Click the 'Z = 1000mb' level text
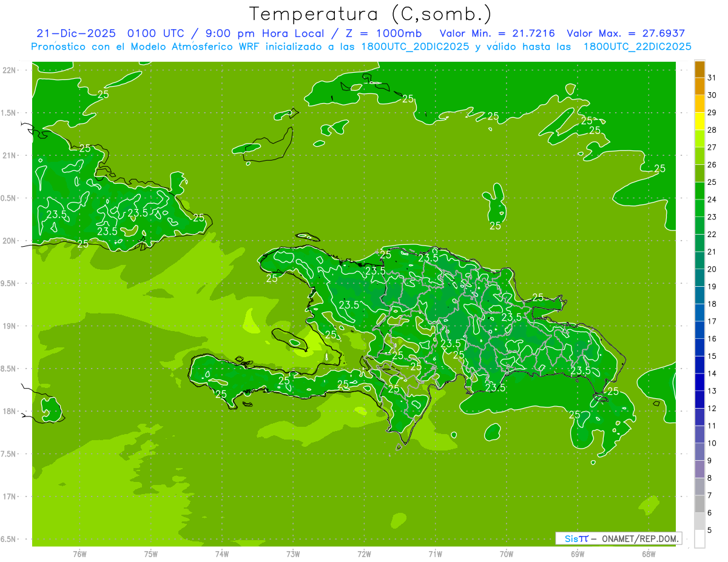728x562 pixels. click(x=384, y=33)
